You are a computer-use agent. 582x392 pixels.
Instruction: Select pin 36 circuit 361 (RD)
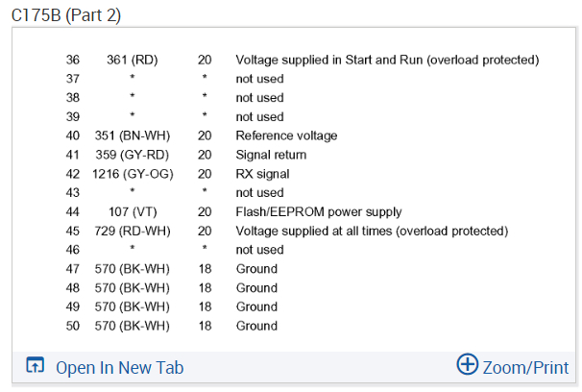[x=132, y=60]
